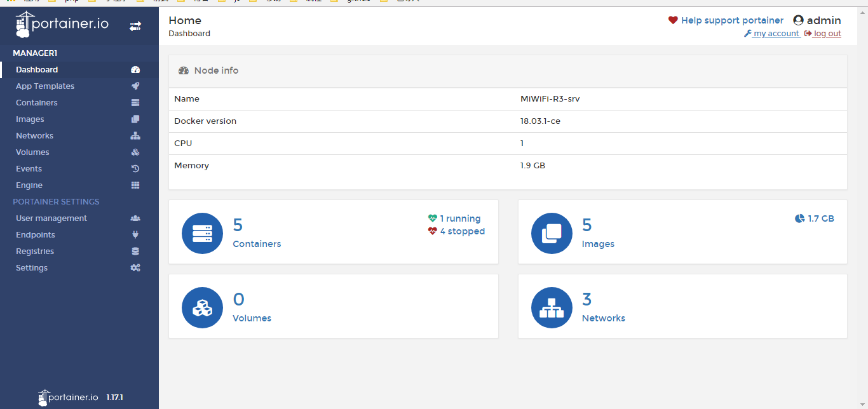The width and height of the screenshot is (868, 409).
Task: Open the User management section
Action: tap(51, 218)
